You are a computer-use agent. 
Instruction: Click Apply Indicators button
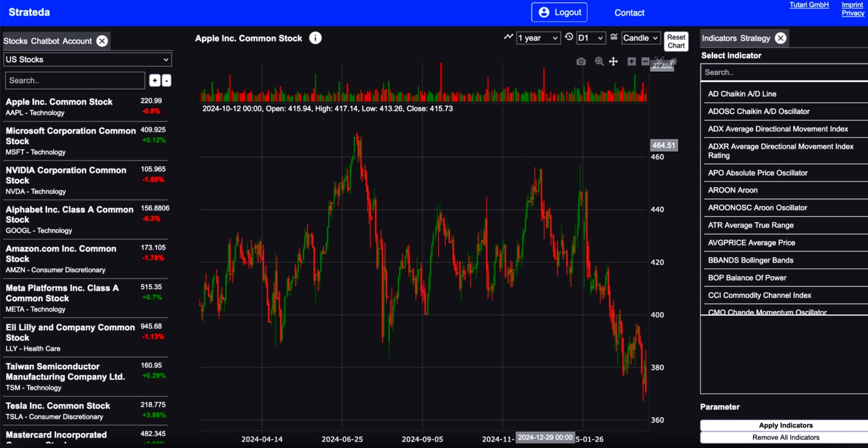(x=786, y=425)
